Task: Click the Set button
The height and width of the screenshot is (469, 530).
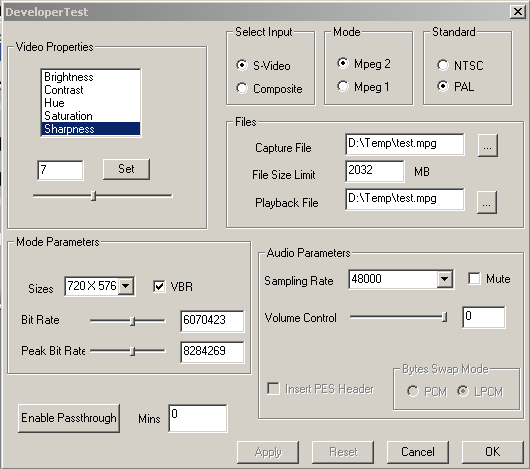Action: 126,169
